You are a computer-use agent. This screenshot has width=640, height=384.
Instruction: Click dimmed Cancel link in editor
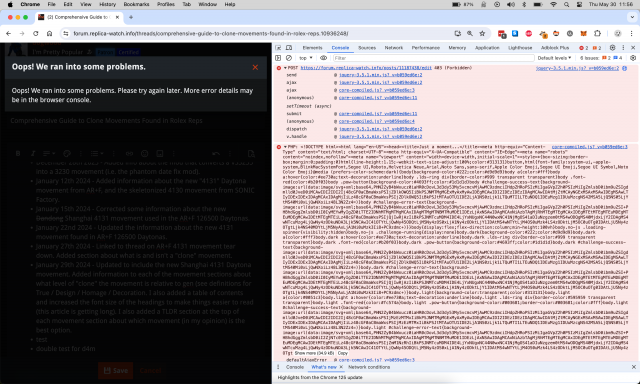point(150,371)
